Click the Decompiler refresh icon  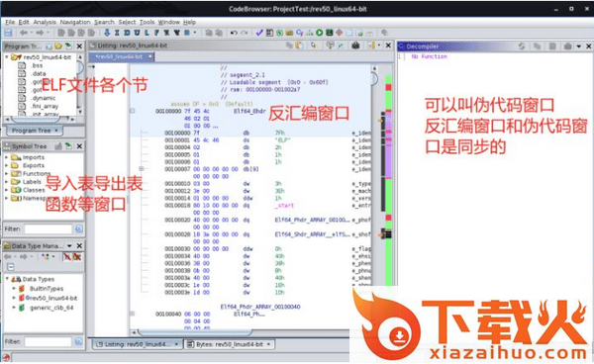(x=522, y=46)
